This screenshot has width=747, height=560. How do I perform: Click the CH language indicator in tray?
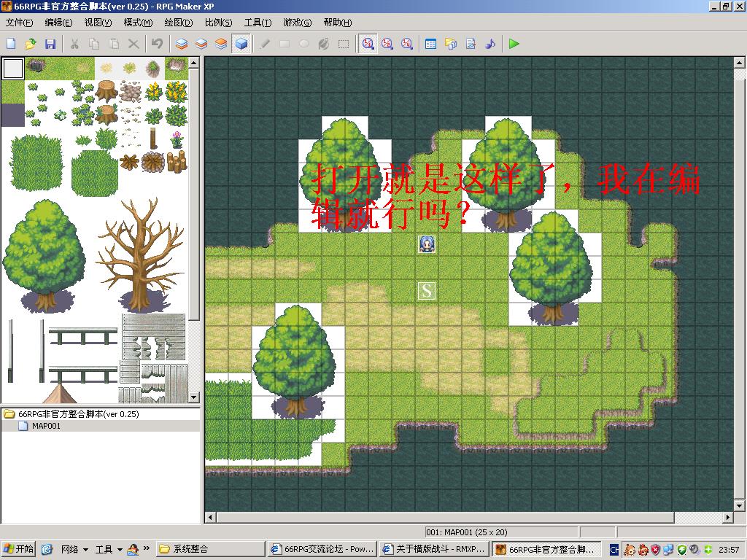pos(614,550)
